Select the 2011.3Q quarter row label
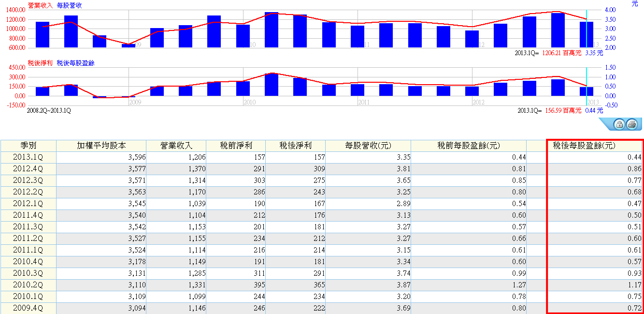Screen dimensions: 644x314 click(x=29, y=227)
